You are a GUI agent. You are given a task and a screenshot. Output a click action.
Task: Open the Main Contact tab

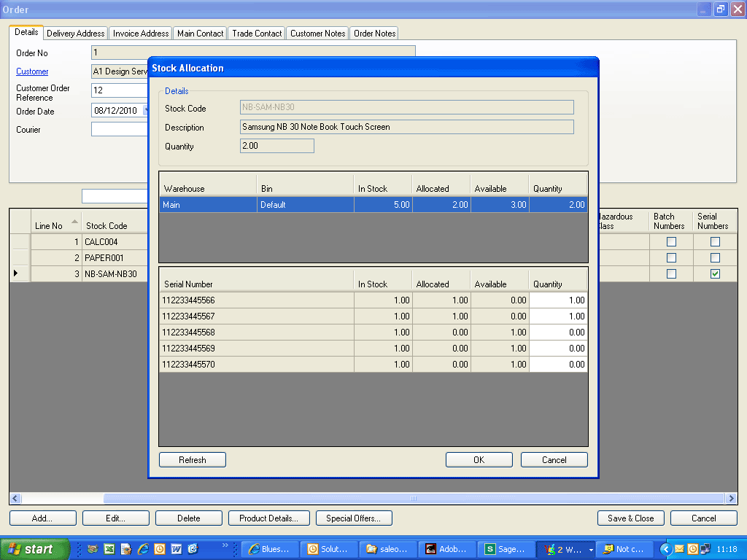click(200, 34)
